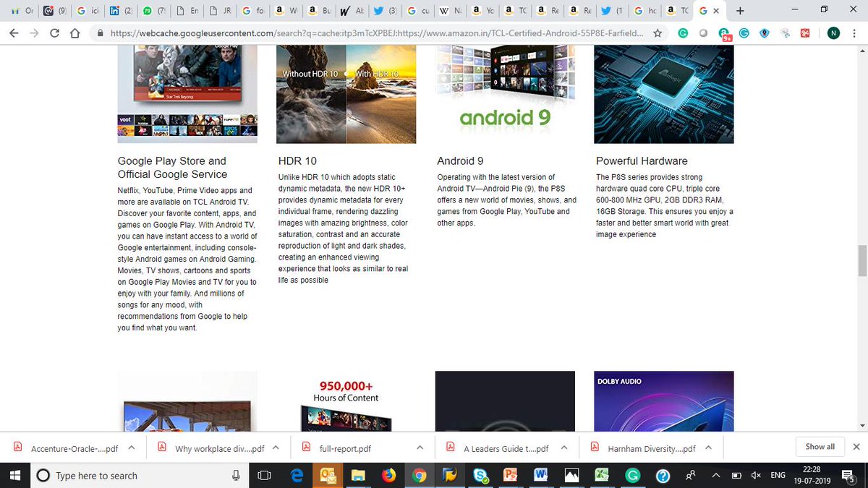Open the shield extension icon
Viewport: 868px width, 488px height.
(765, 33)
